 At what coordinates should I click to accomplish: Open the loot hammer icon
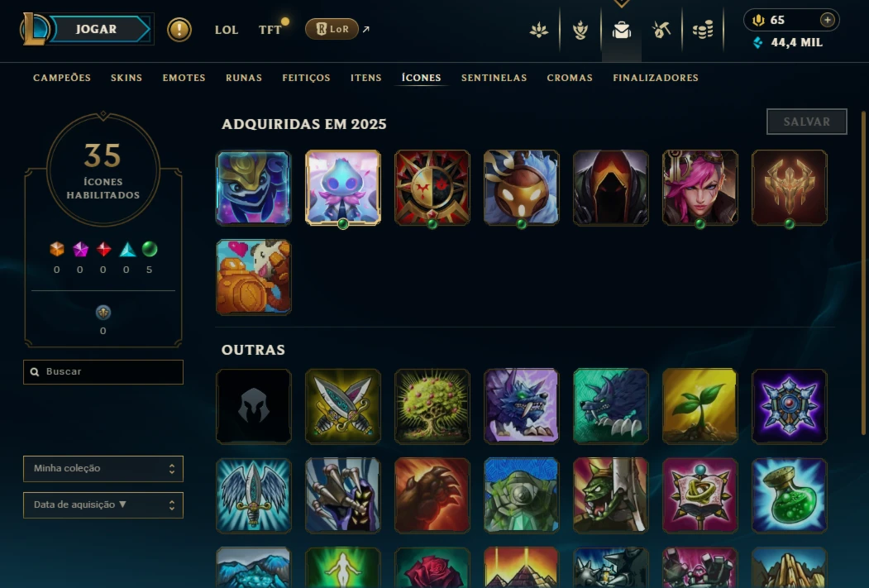(661, 30)
